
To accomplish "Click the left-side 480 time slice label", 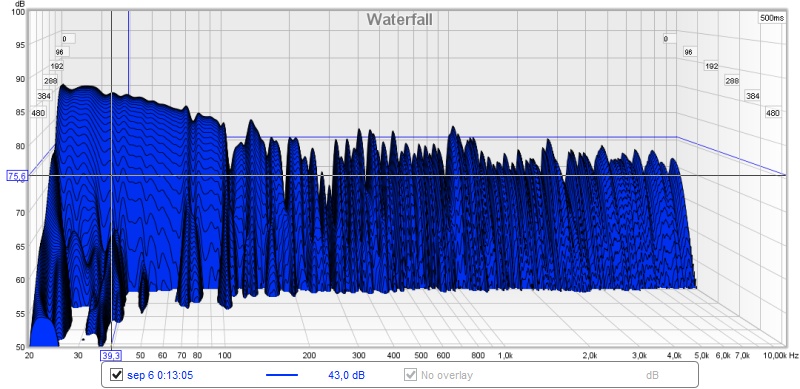I will 38,113.
